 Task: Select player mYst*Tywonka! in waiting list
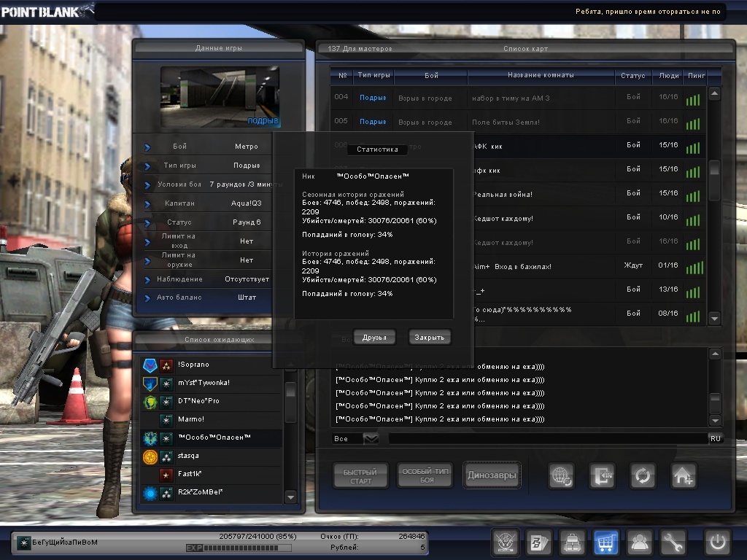click(212, 384)
